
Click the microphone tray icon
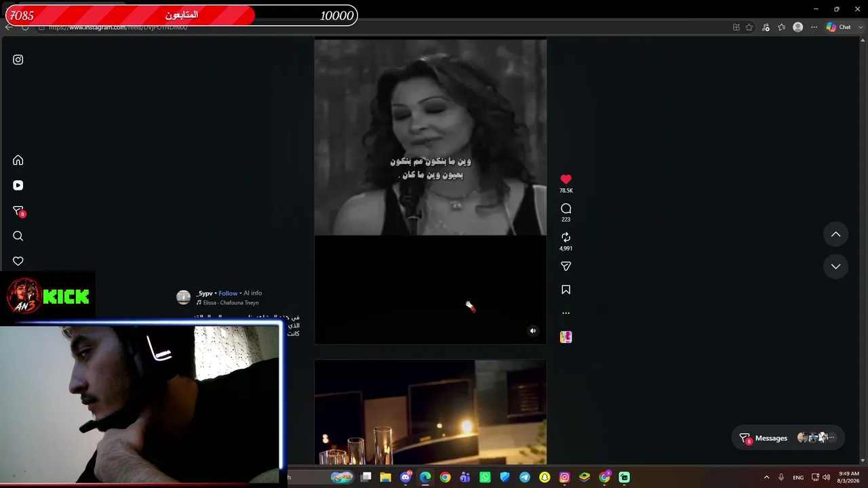[781, 477]
